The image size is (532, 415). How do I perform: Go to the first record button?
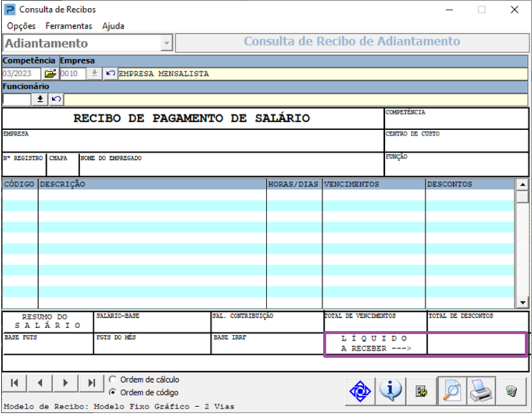(x=14, y=383)
